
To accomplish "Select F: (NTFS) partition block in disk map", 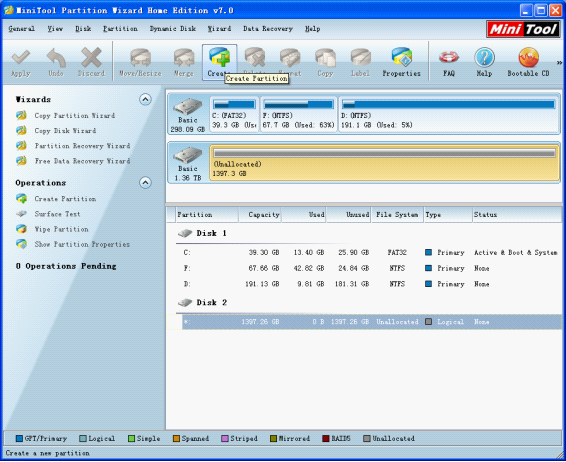I will pos(299,114).
